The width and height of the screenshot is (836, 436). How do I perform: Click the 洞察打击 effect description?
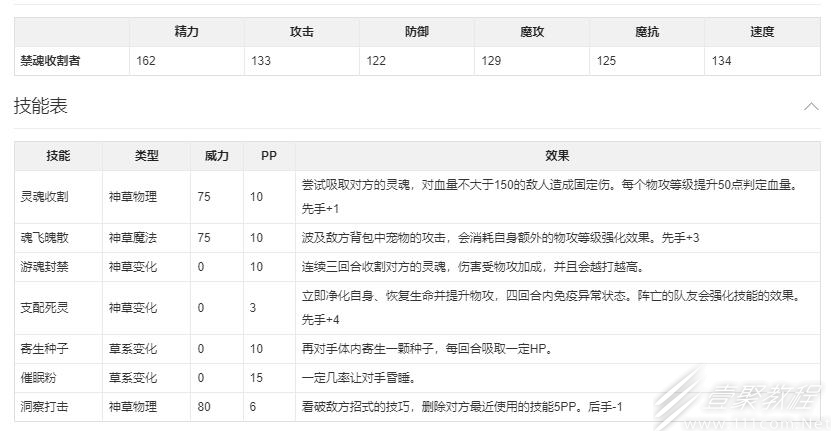462,407
